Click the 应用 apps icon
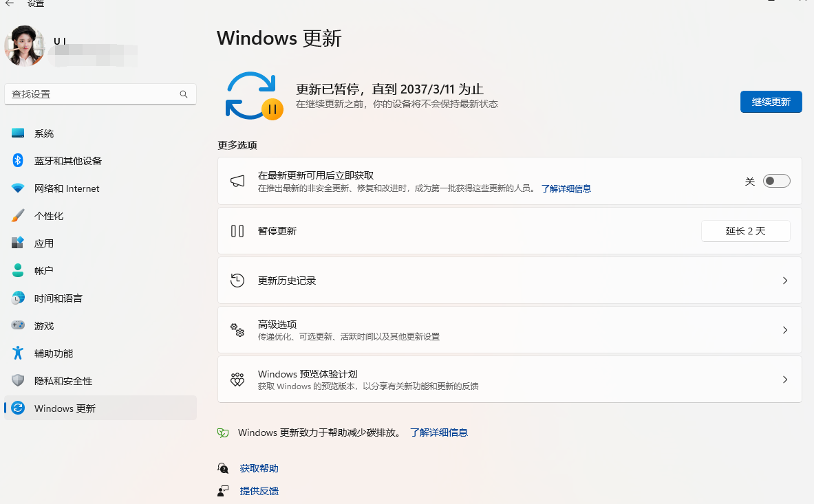The height and width of the screenshot is (504, 814). pyautogui.click(x=18, y=243)
